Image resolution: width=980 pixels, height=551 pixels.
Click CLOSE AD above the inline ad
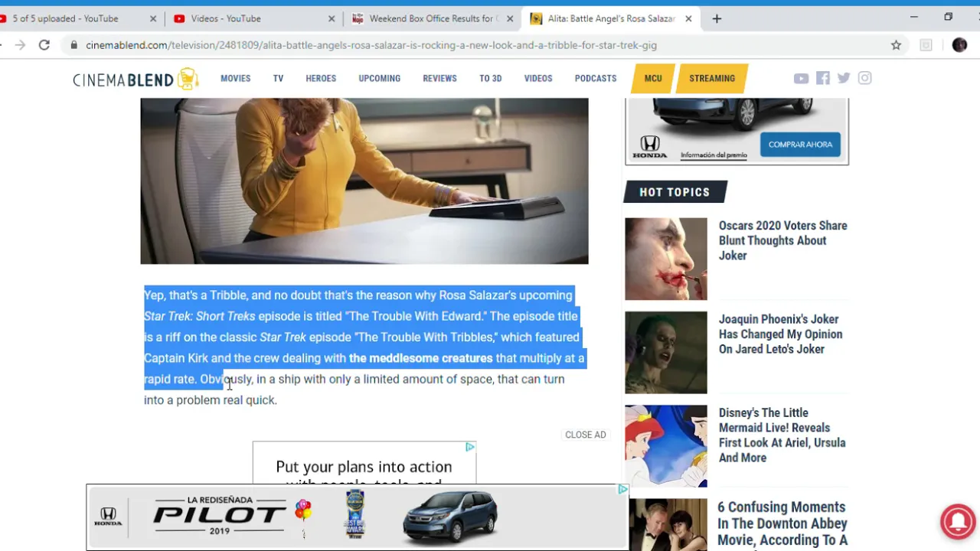point(585,435)
